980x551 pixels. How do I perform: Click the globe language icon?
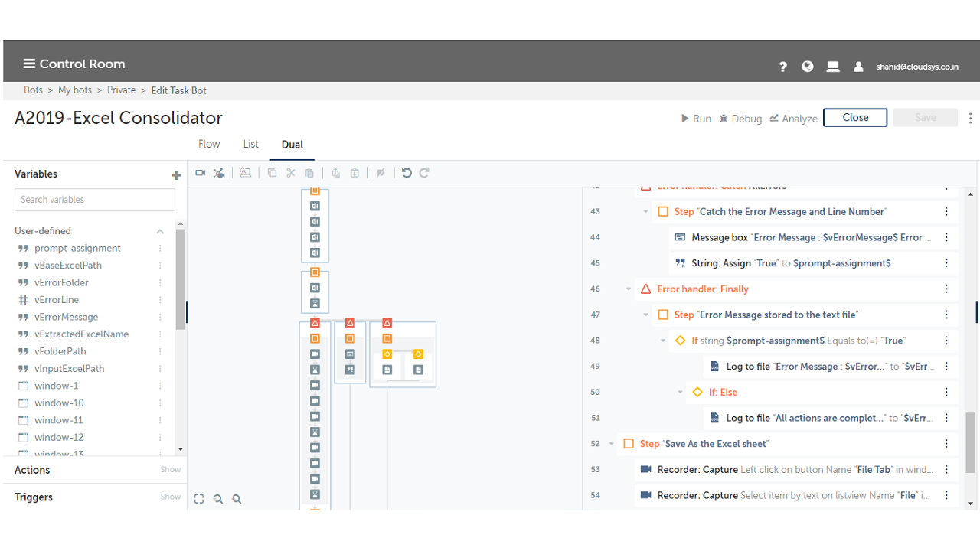tap(807, 67)
